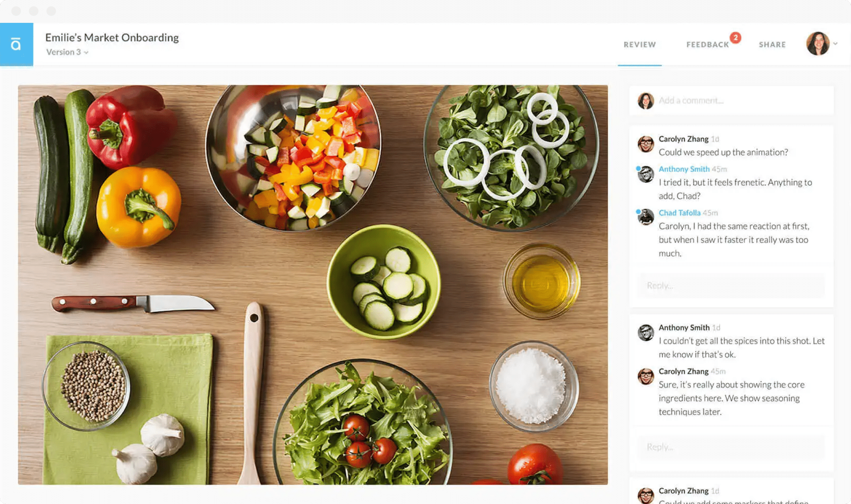Click Reply field under animation thread
Image resolution: width=851 pixels, height=504 pixels.
pyautogui.click(x=731, y=285)
